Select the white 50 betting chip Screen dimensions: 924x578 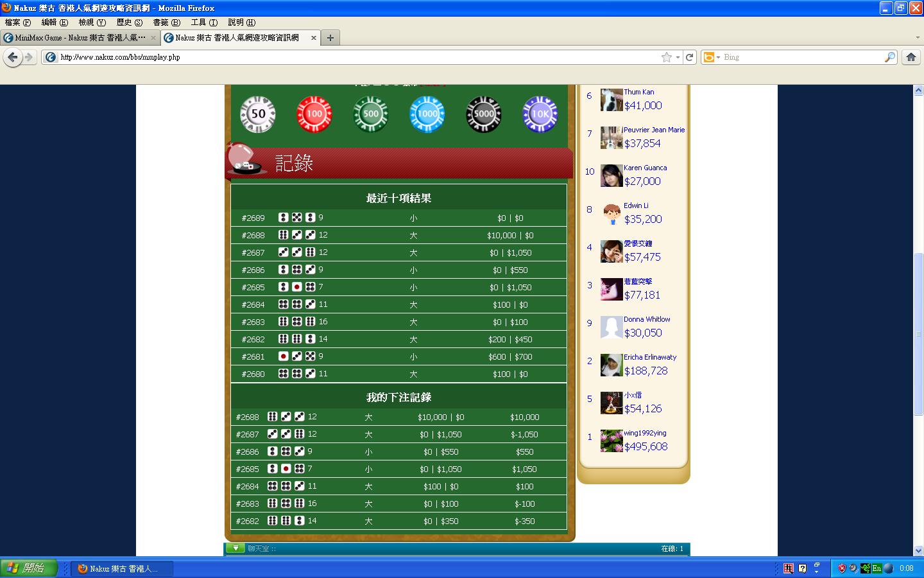pyautogui.click(x=257, y=114)
